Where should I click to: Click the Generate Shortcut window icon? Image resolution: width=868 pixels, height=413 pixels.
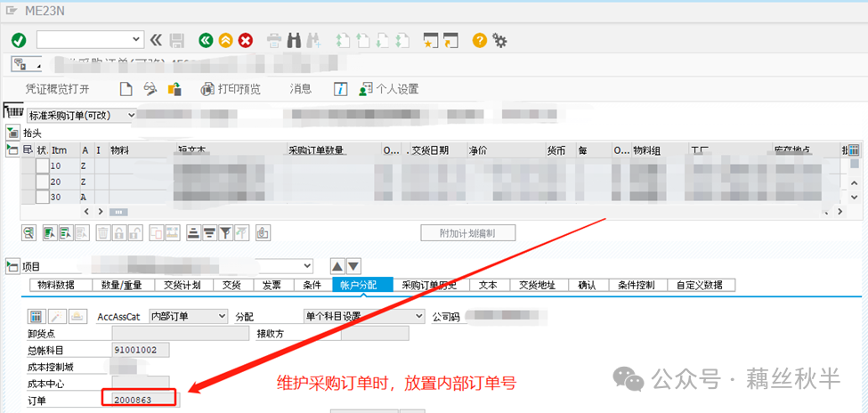click(451, 40)
